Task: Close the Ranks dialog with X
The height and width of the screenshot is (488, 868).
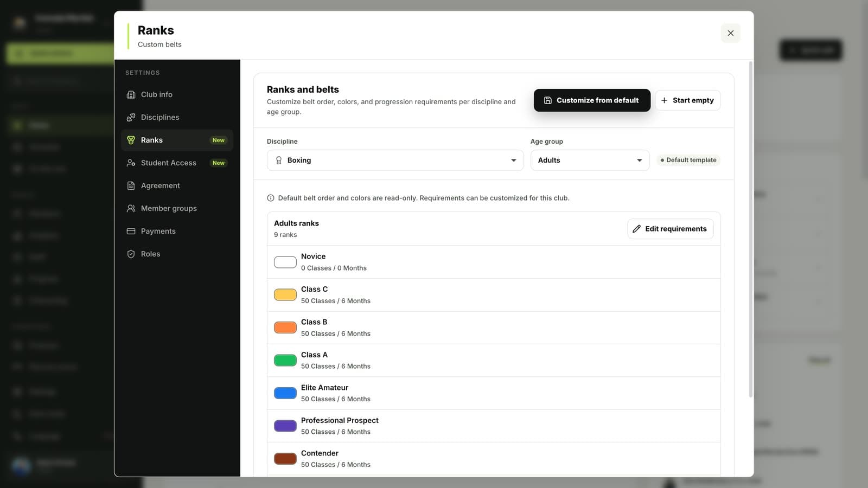Action: (x=730, y=33)
